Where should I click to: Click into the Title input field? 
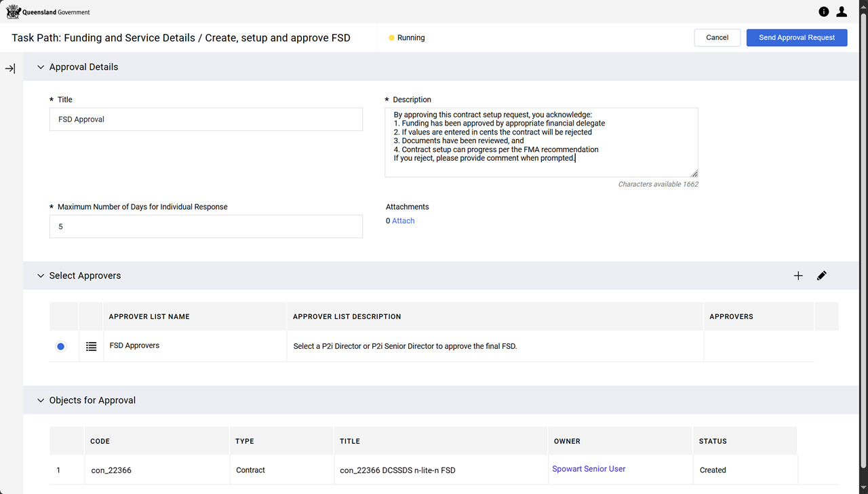[x=205, y=119]
